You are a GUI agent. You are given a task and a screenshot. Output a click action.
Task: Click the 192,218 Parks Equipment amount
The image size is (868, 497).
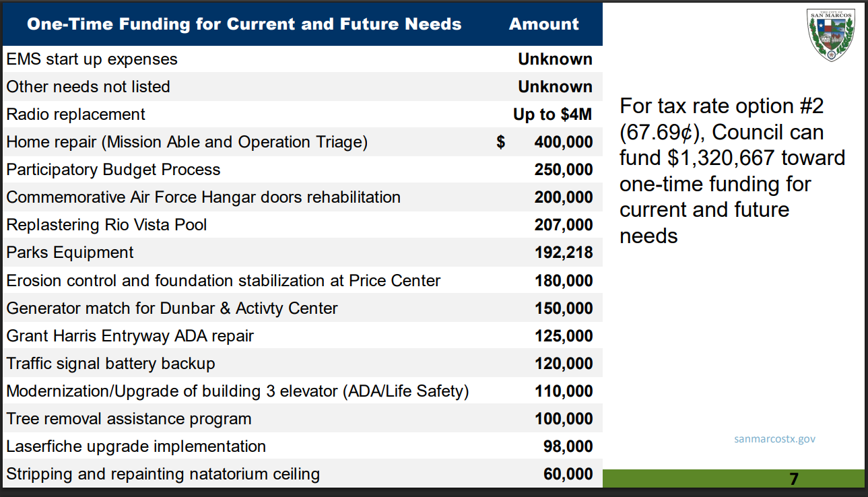tap(564, 253)
